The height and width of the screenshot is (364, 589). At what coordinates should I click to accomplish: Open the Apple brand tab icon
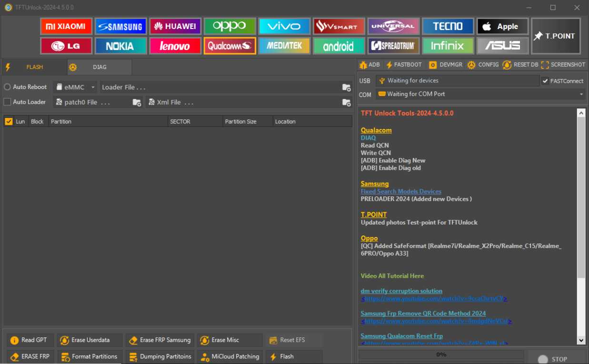click(502, 26)
